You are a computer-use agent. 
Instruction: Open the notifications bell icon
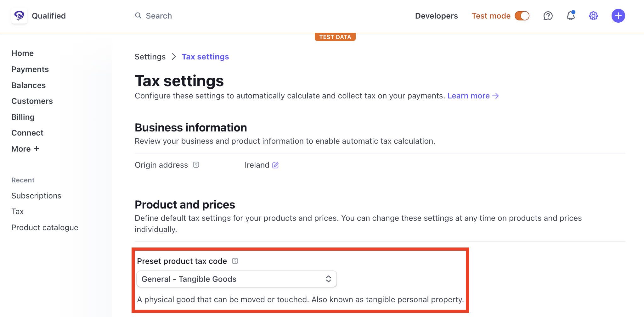(x=571, y=16)
